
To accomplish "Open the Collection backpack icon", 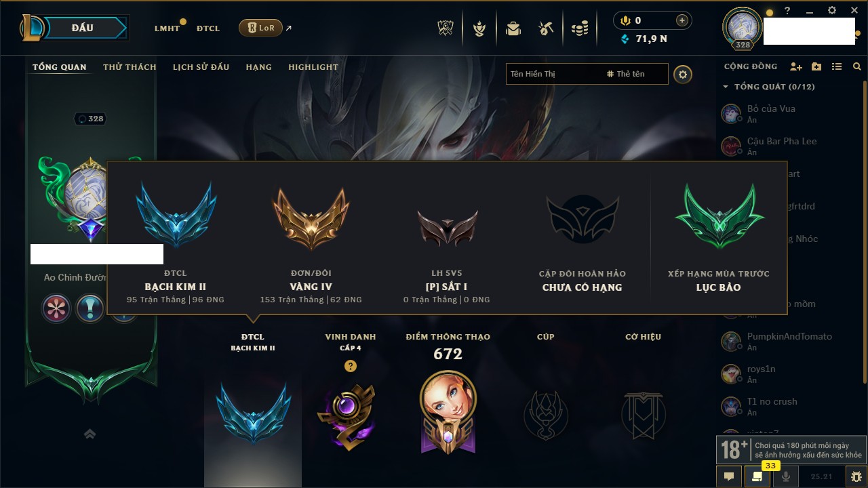I will click(x=513, y=28).
